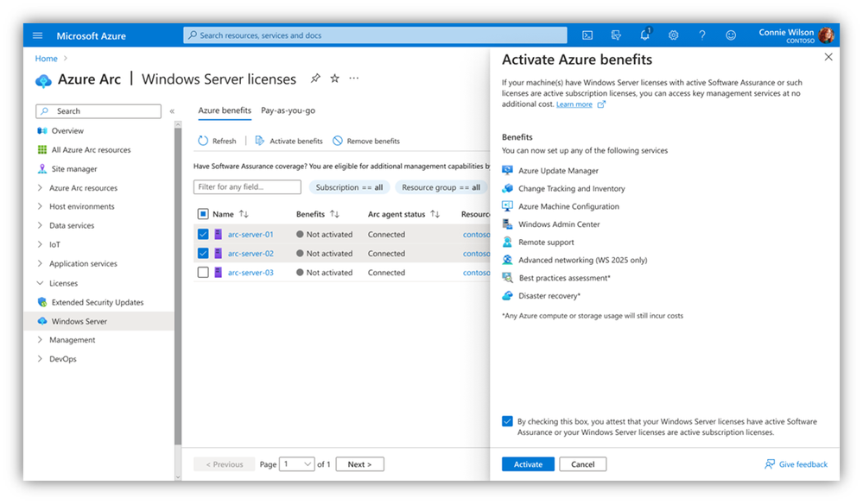Expand the DevOps section

[x=40, y=359]
